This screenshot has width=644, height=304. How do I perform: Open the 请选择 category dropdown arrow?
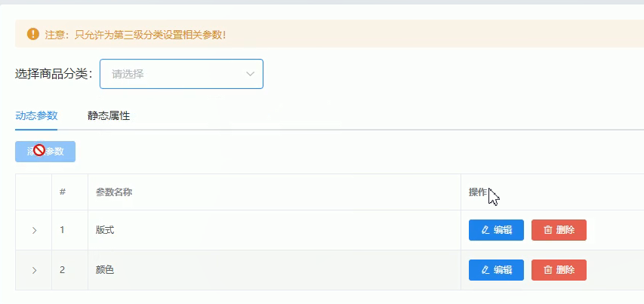(250, 74)
